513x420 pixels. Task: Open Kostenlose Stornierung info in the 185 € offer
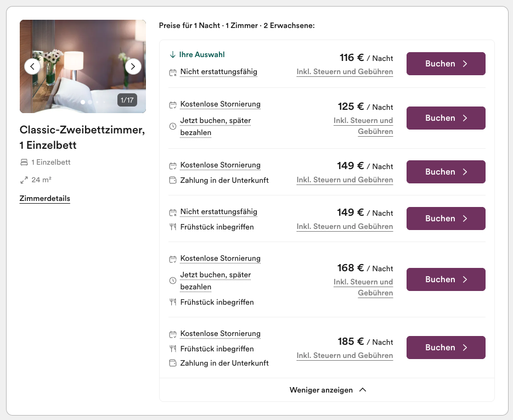(x=220, y=334)
